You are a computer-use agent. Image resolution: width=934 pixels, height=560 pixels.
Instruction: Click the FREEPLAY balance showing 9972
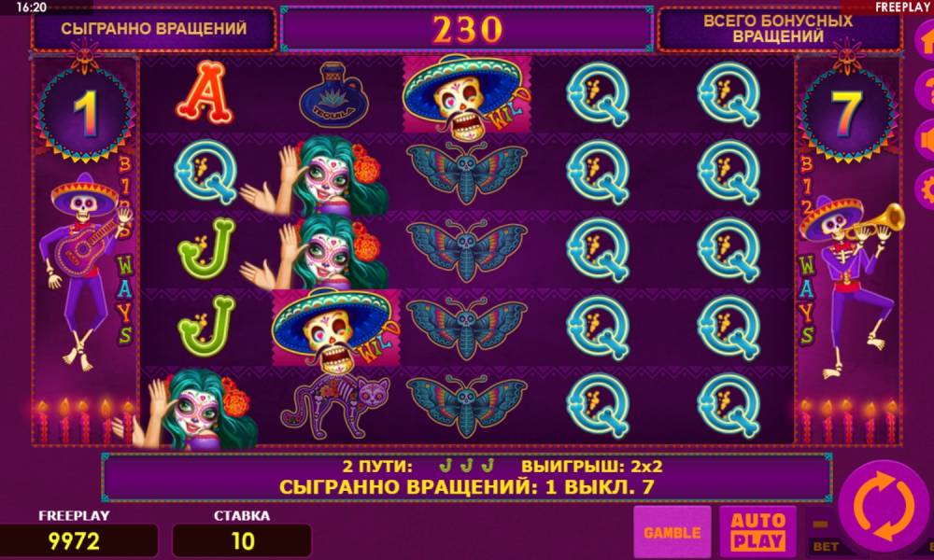(78, 541)
